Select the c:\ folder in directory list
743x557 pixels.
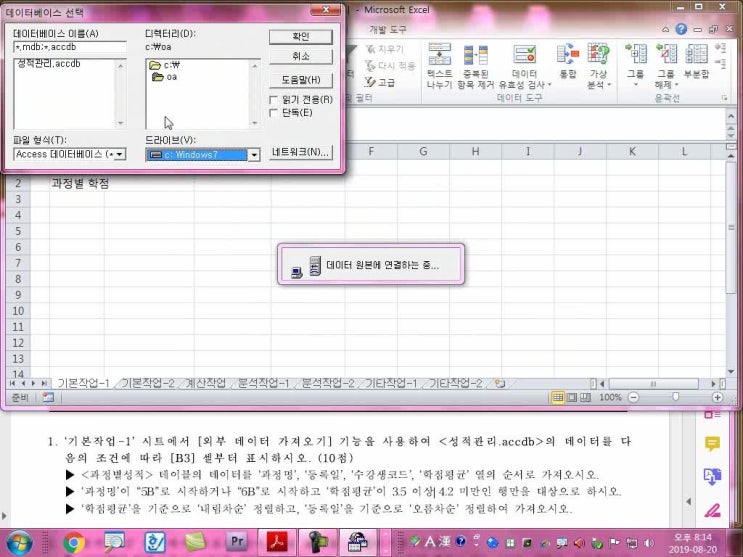click(x=164, y=65)
